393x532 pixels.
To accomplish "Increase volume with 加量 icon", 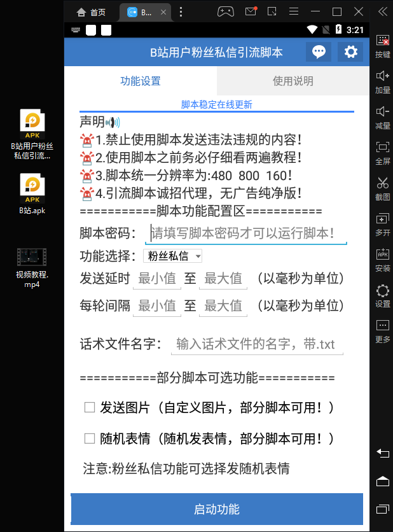I will click(x=382, y=81).
